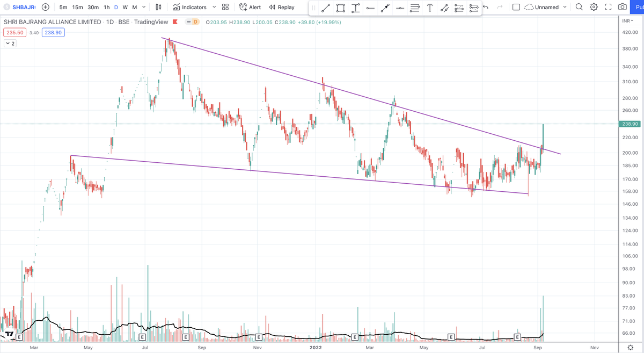The image size is (644, 353).
Task: Select the Text annotation tool
Action: (x=430, y=8)
